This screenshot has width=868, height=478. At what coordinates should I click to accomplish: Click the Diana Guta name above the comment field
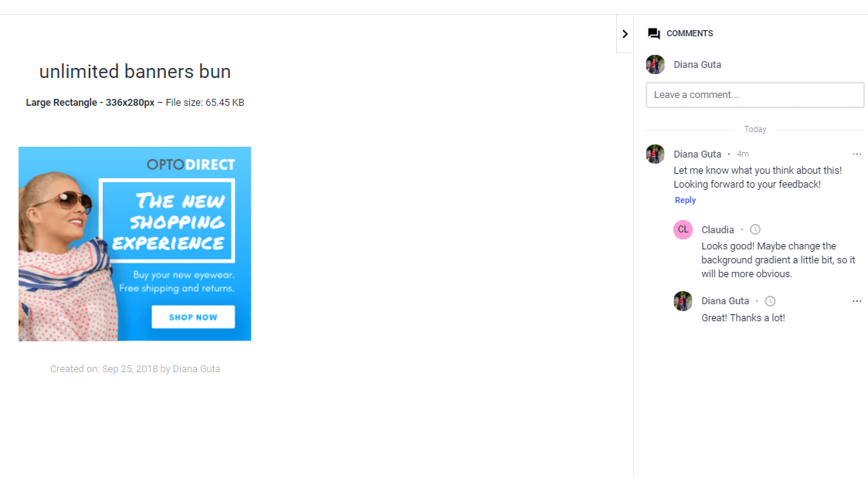click(x=697, y=65)
